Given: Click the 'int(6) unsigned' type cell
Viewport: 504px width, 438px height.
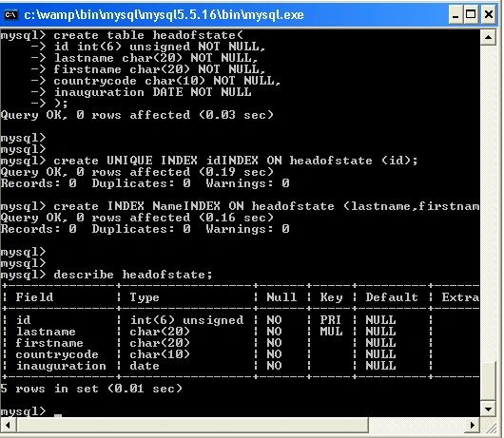Looking at the screenshot, I should (x=186, y=320).
